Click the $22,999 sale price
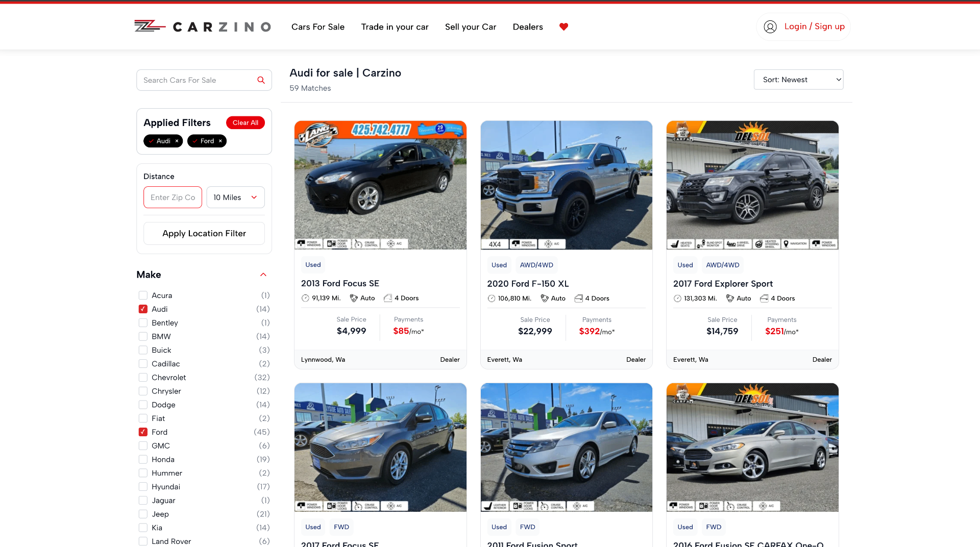 [535, 331]
